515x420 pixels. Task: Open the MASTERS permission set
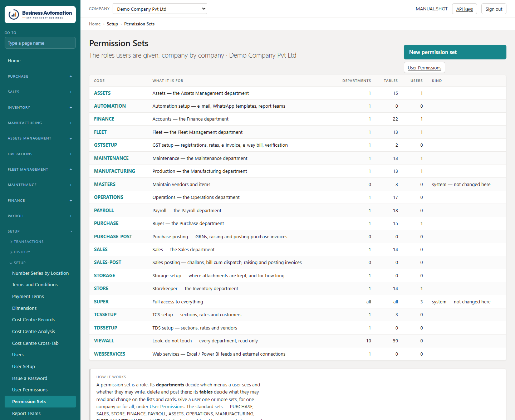105,185
